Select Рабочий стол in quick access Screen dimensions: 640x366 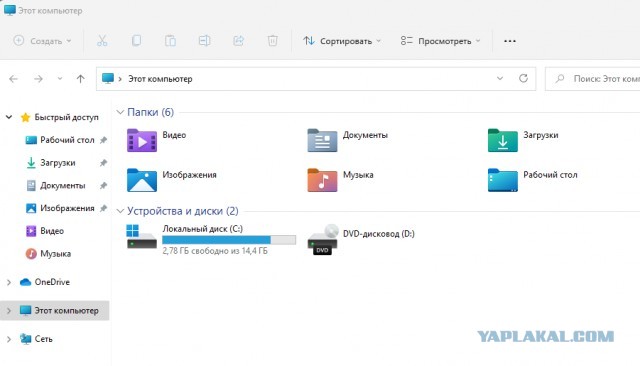[x=67, y=140]
